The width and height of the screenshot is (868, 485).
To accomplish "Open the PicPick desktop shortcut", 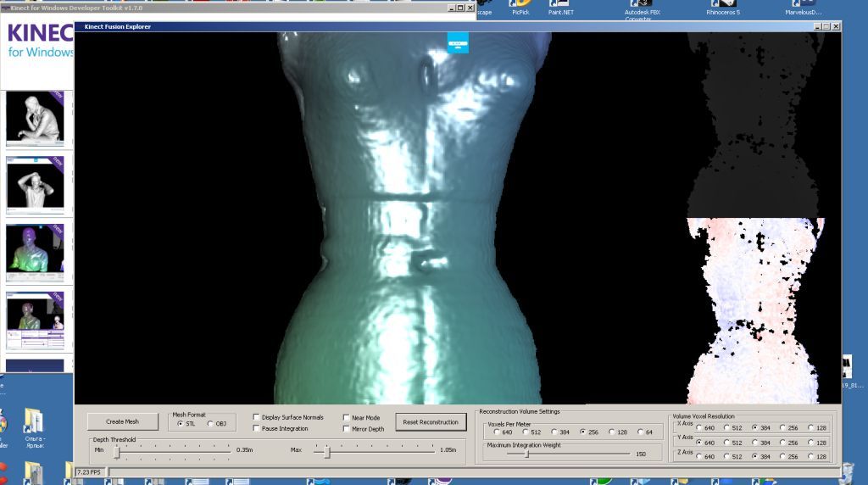I will click(520, 8).
